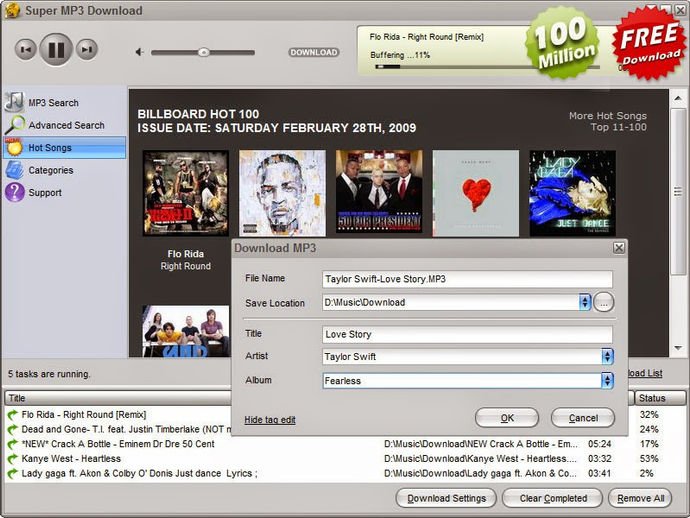
Task: Click the Hot Songs sun icon
Action: (x=14, y=147)
